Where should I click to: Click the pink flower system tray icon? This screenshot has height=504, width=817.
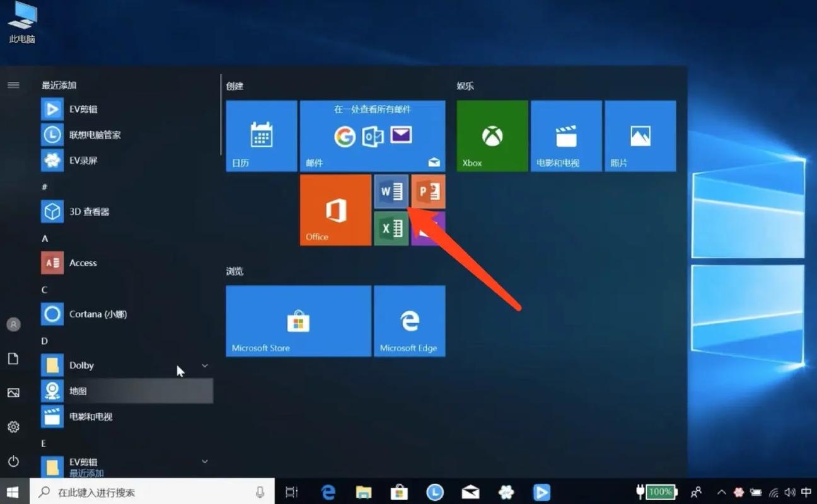point(739,492)
